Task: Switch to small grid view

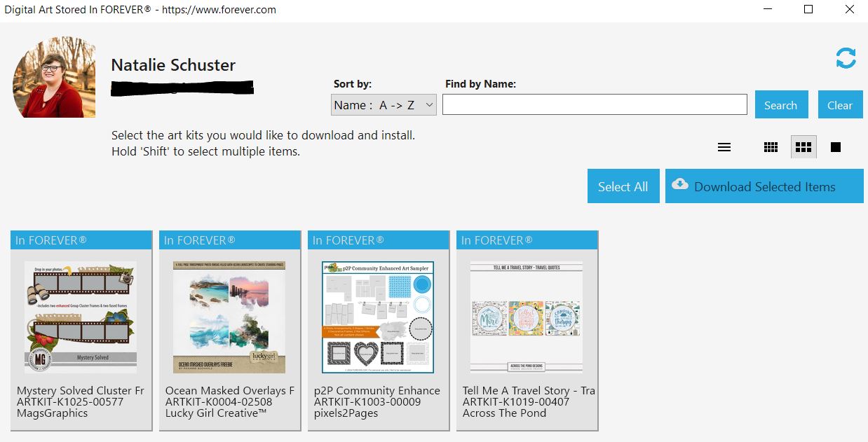Action: coord(771,147)
